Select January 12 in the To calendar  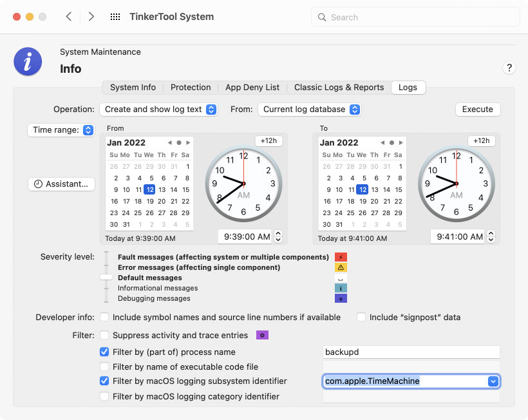(363, 189)
